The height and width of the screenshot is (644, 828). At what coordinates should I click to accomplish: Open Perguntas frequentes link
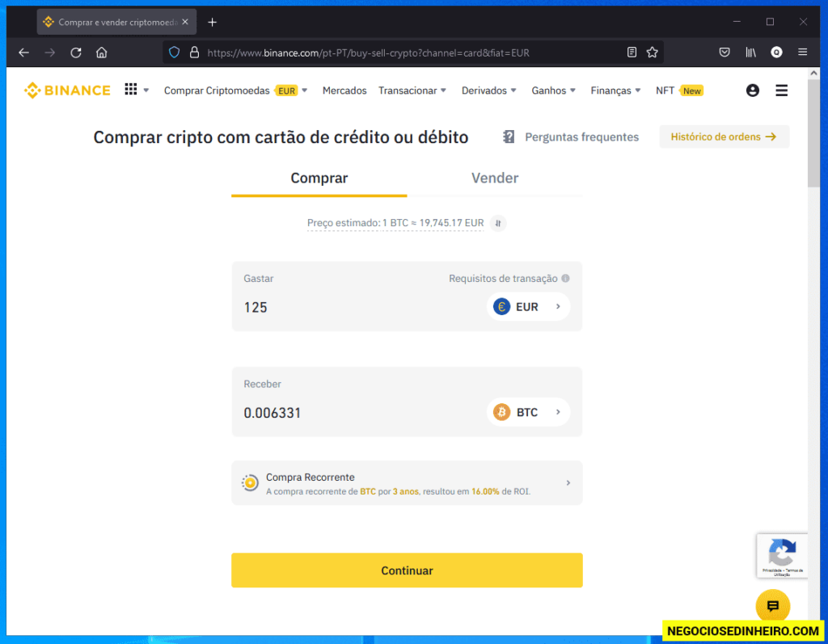point(581,137)
